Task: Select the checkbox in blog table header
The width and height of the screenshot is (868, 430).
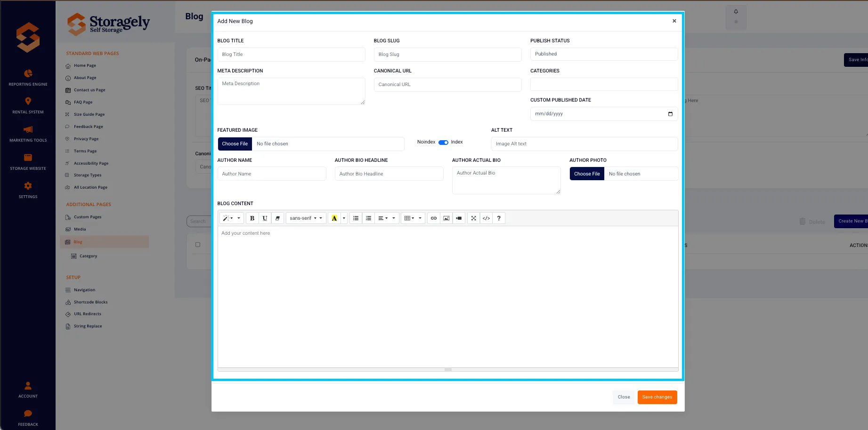Action: 198,245
